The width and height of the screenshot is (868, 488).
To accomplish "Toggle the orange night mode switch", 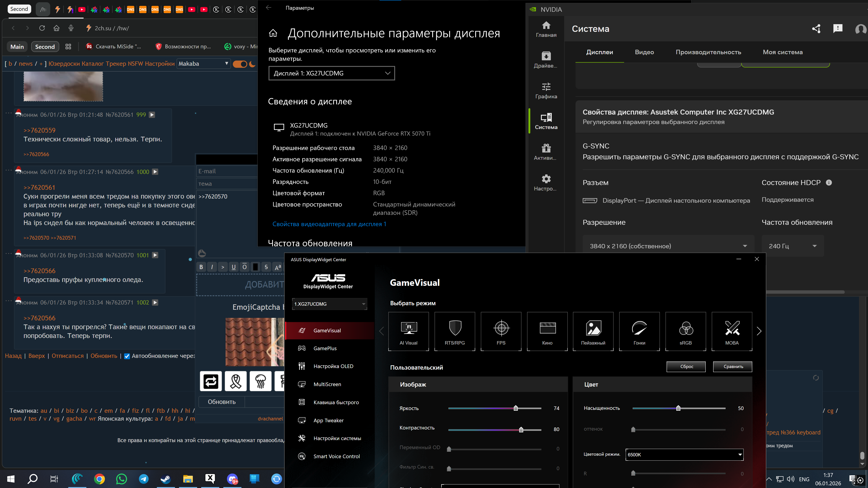I will tap(240, 64).
